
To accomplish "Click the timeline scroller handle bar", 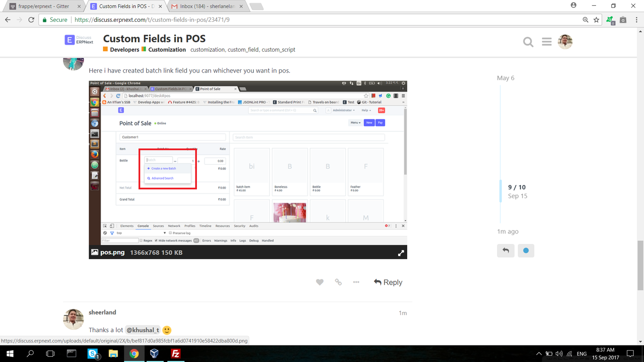I will click(500, 191).
